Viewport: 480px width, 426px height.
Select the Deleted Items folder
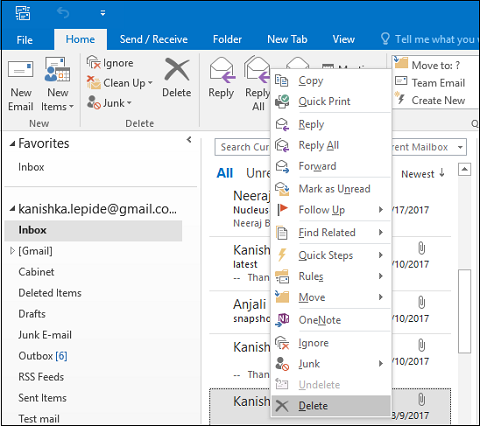point(50,293)
